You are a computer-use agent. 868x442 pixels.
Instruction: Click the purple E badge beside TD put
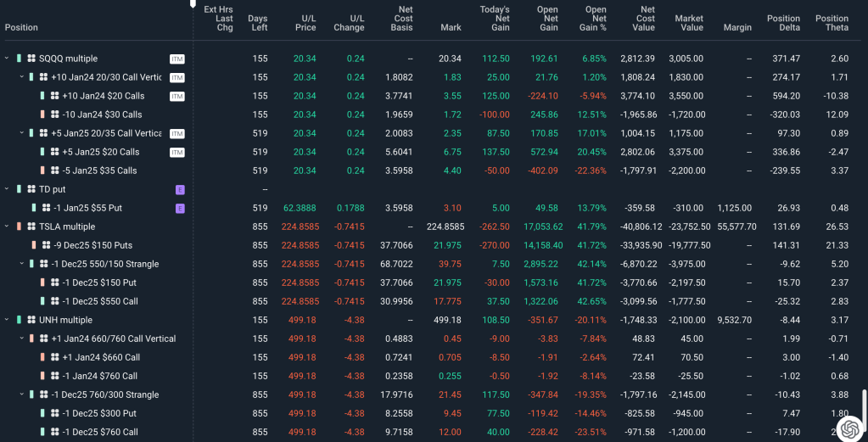179,189
